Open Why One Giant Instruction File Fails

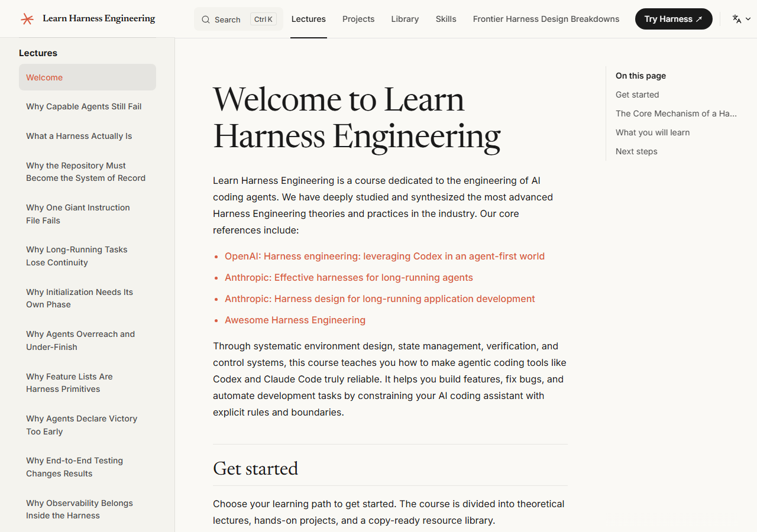click(x=88, y=214)
